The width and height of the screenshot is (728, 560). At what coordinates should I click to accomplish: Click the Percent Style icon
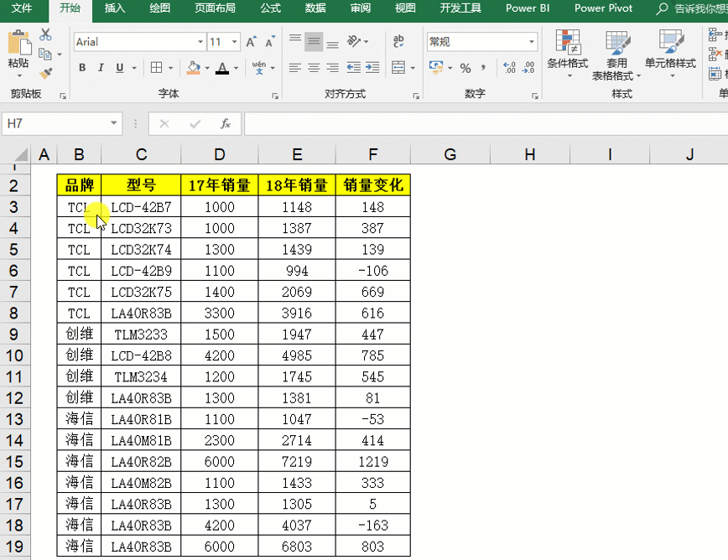tap(465, 68)
